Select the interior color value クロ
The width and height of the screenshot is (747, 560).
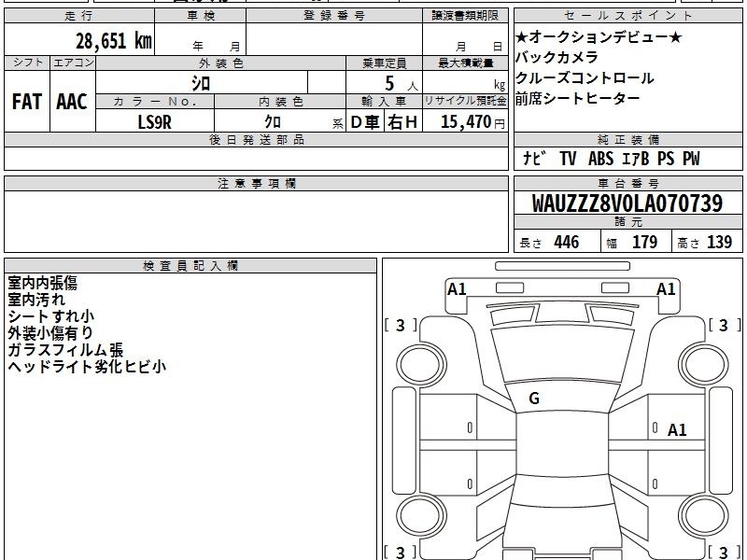click(x=273, y=122)
